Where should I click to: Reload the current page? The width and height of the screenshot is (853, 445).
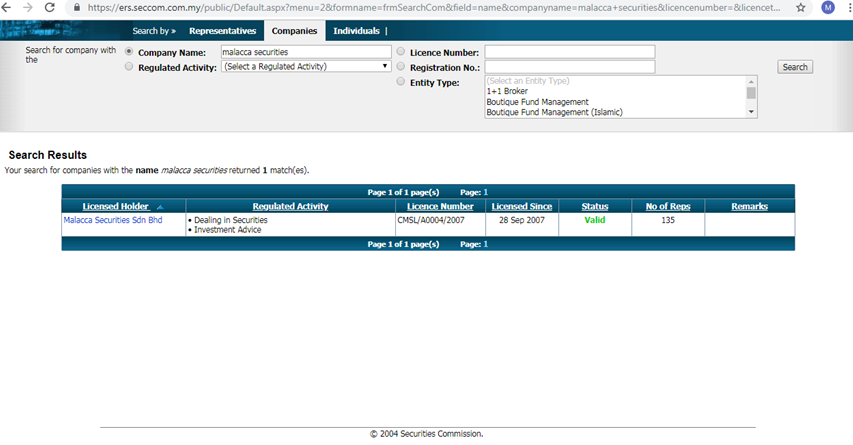tap(50, 8)
